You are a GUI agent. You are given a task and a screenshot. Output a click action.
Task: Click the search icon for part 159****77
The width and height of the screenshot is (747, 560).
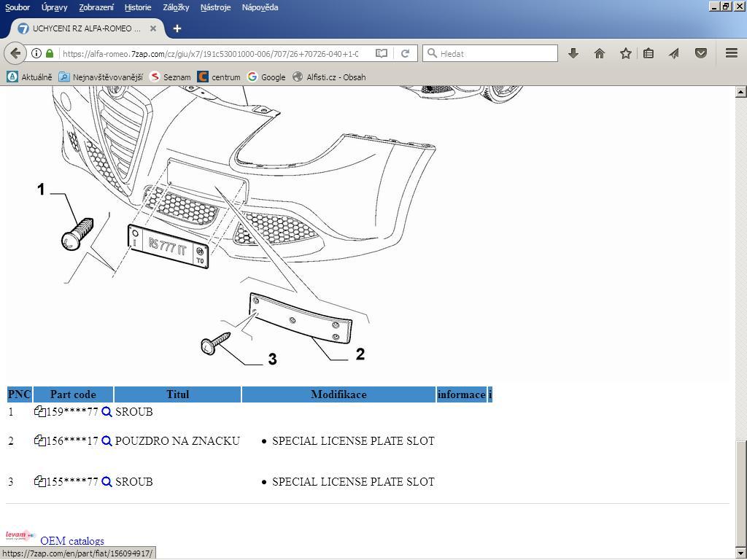pos(107,412)
